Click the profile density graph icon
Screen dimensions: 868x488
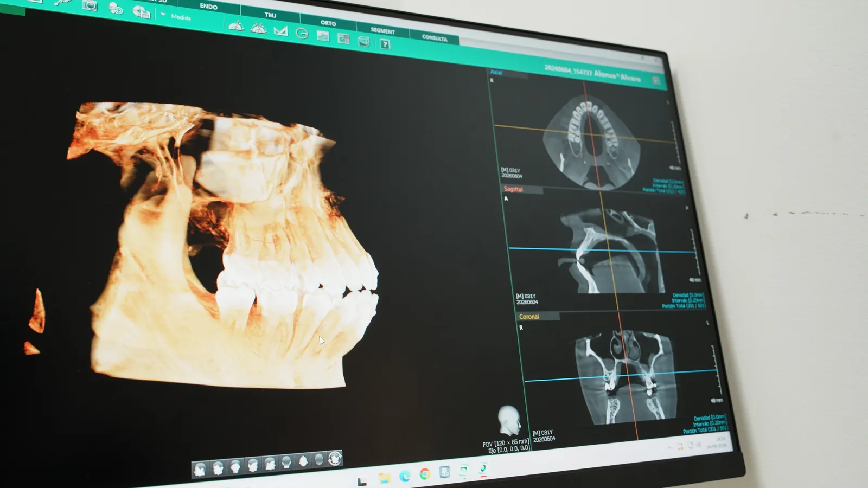[x=323, y=36]
